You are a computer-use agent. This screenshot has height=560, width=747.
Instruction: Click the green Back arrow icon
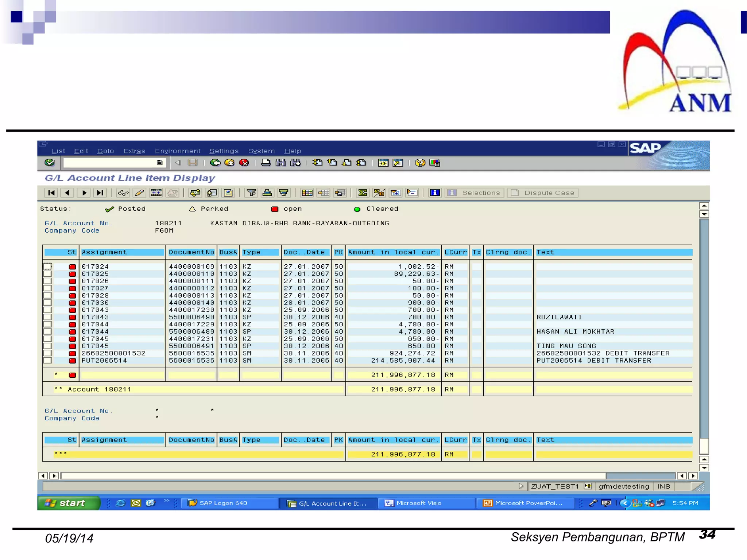click(215, 163)
